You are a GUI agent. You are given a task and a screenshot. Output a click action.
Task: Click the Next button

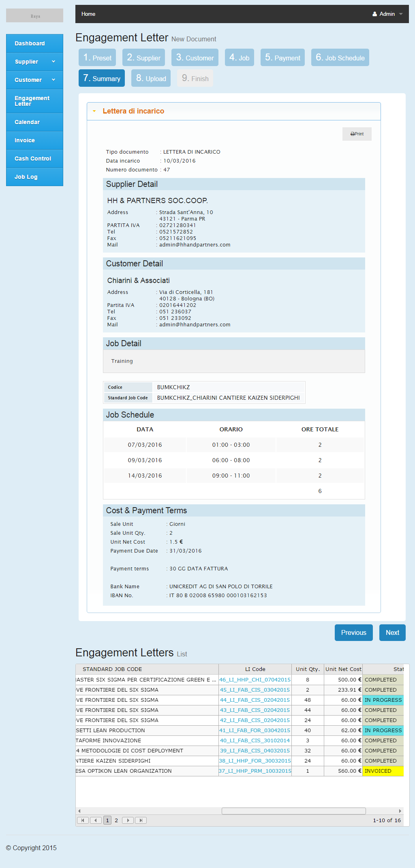[x=392, y=632]
